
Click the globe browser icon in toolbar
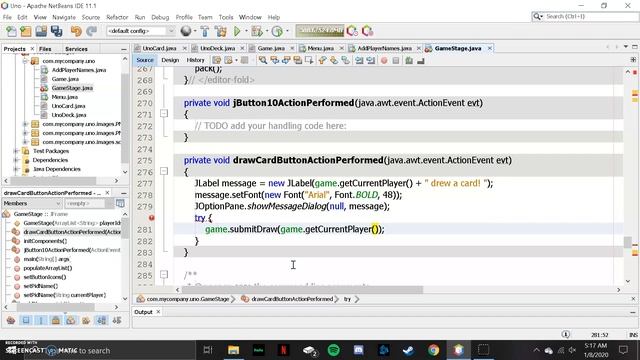click(186, 31)
